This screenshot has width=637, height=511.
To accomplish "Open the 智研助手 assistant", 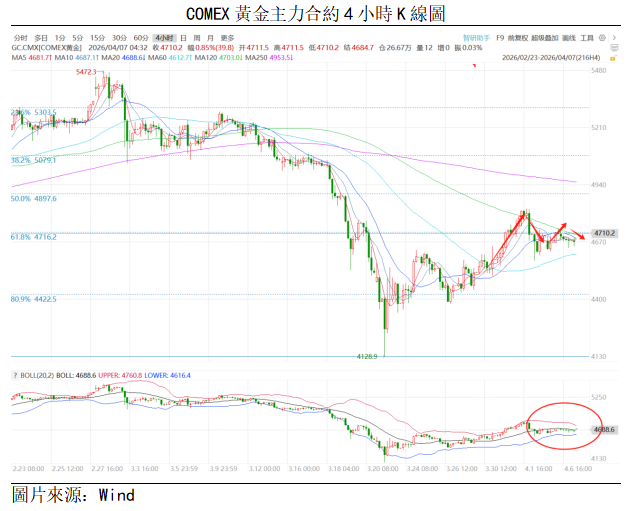I will point(474,36).
